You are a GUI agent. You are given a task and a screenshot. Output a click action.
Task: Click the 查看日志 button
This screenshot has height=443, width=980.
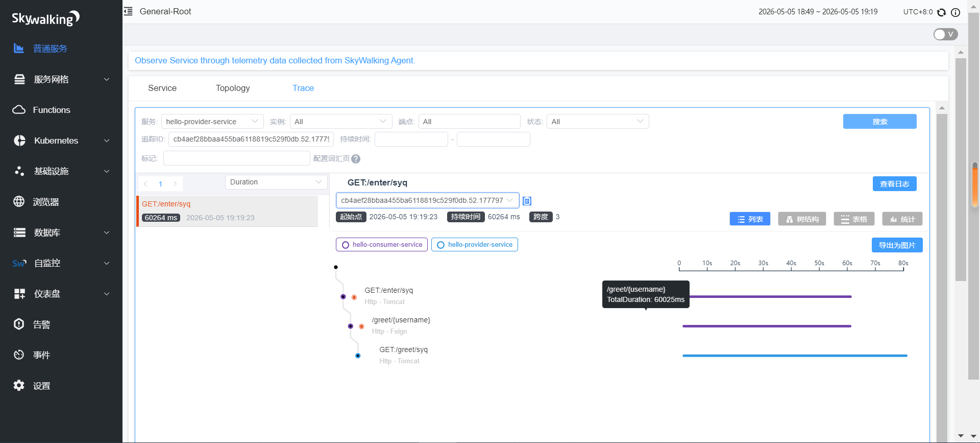click(x=895, y=184)
